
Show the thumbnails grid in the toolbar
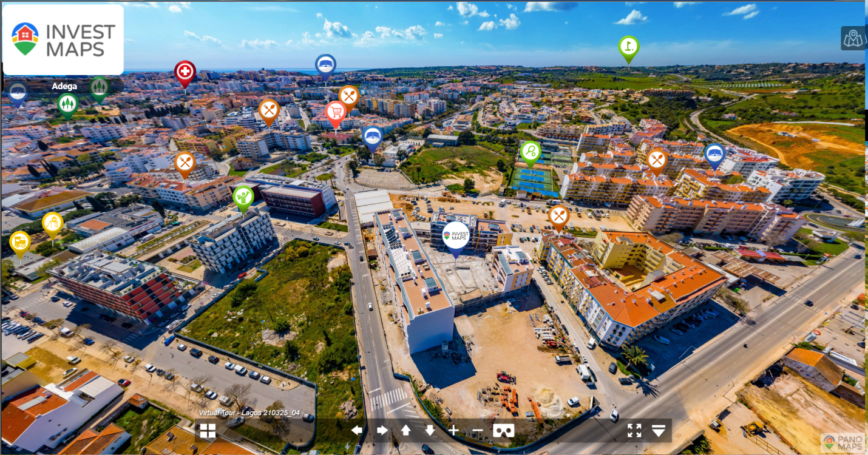click(208, 431)
